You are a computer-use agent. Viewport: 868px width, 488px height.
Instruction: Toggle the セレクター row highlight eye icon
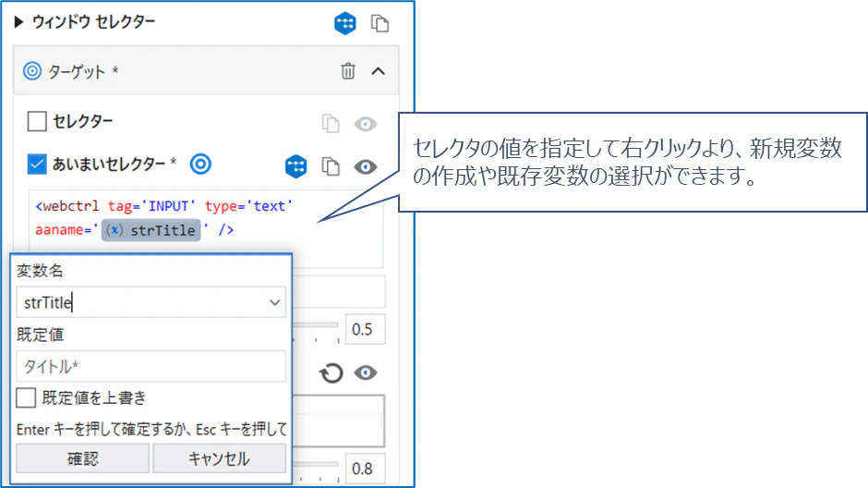[x=366, y=124]
